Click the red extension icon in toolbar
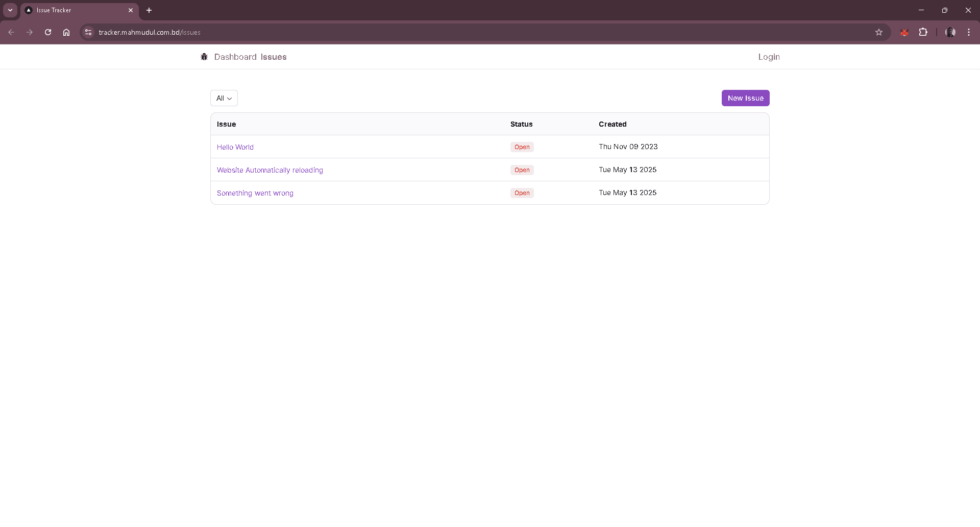The image size is (980, 527). pos(904,32)
